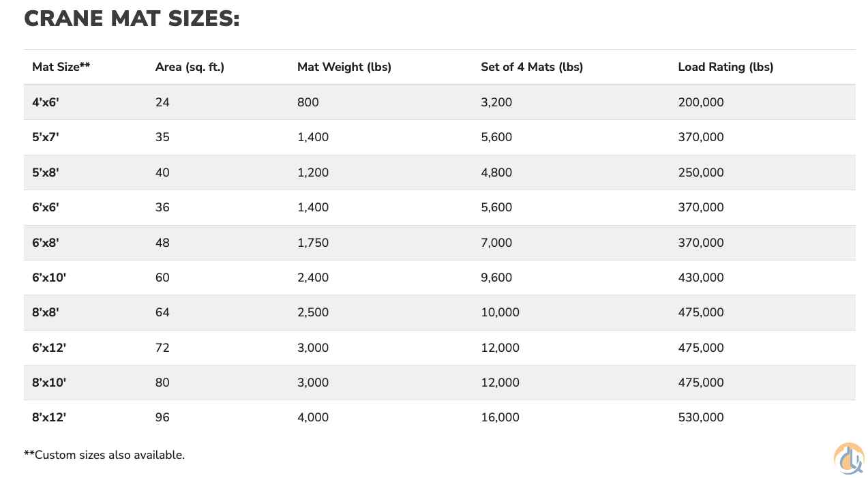Select the 4'x6' mat size cell

pos(44,102)
